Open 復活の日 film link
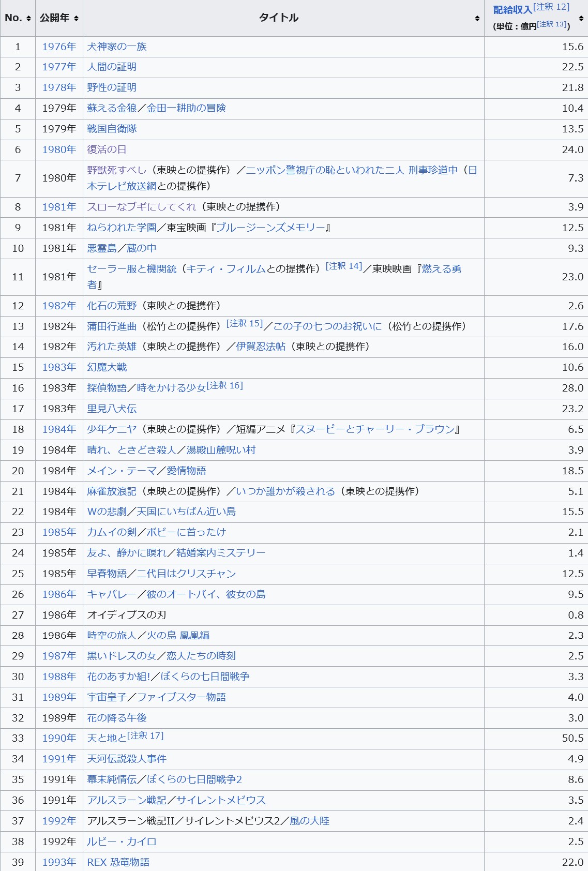This screenshot has width=588, height=871. [107, 149]
